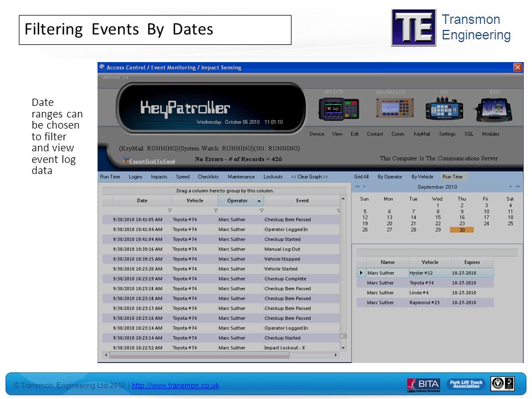Switch to the Checklists tab
532x399 pixels.
[208, 177]
